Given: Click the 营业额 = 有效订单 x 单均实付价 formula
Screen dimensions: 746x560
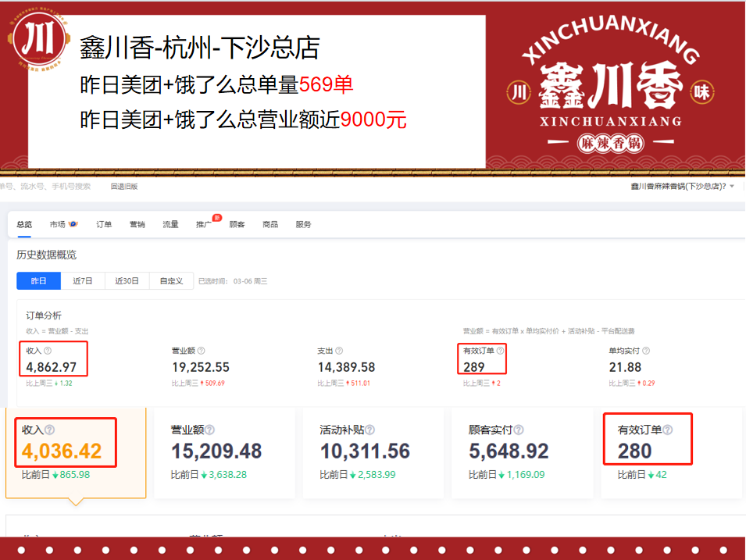Looking at the screenshot, I should 548,331.
